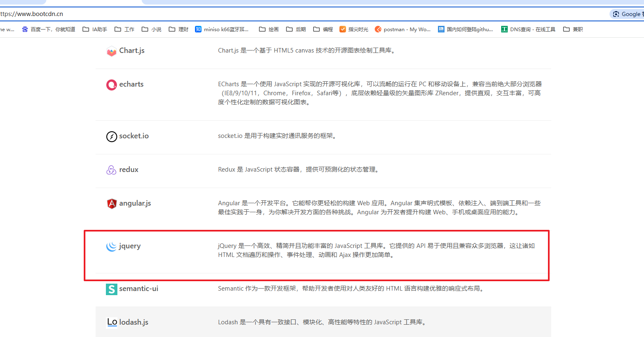Open the lodash.js library link
Viewport: 644px width, 337px height.
(134, 322)
